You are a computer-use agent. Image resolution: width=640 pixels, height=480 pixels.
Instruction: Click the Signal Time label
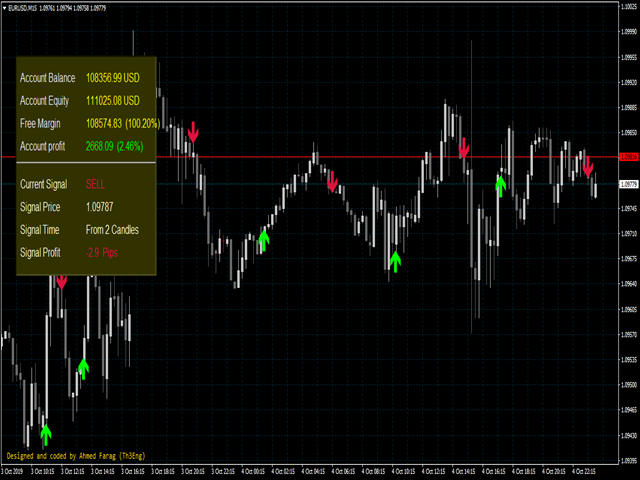point(40,230)
